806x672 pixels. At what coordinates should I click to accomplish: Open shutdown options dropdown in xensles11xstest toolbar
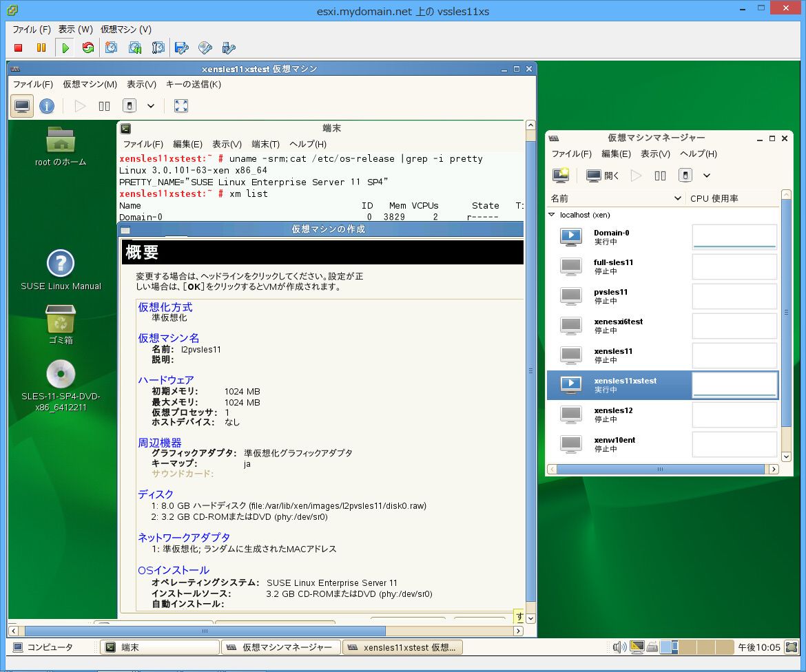(x=151, y=106)
